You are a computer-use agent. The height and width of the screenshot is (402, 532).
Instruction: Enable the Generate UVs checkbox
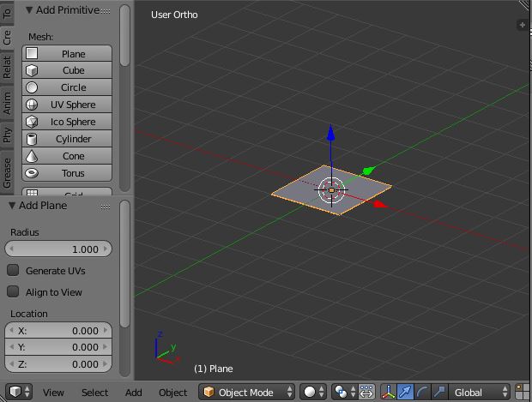13,270
